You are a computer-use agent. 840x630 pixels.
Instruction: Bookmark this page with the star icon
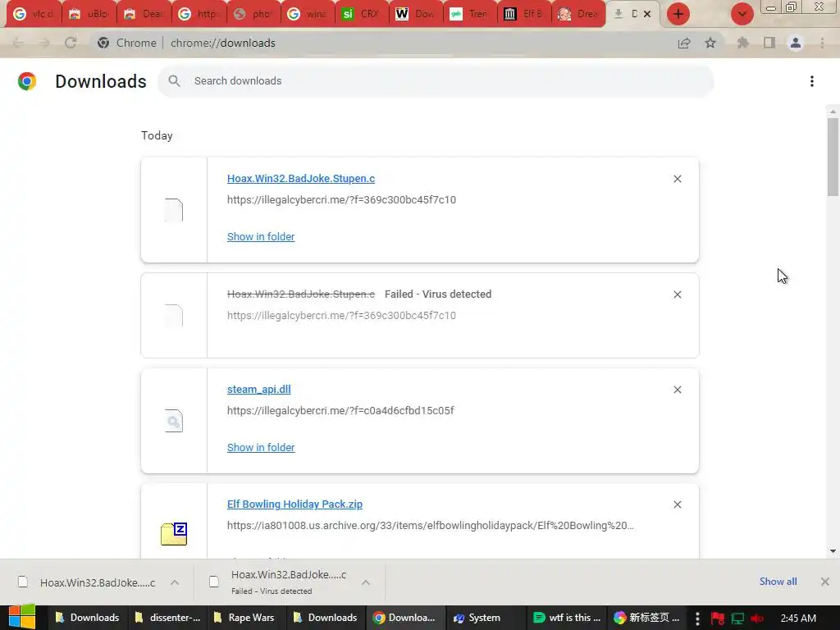click(x=710, y=43)
